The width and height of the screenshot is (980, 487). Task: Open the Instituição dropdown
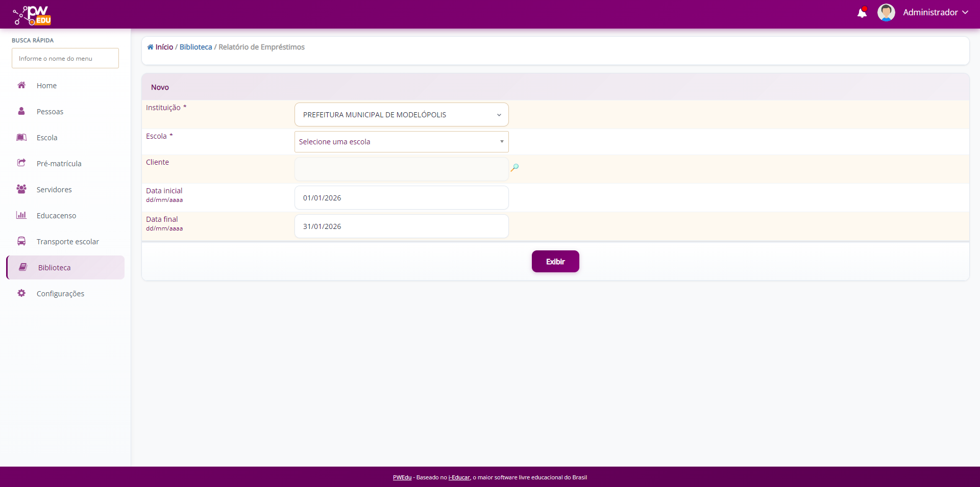point(401,115)
